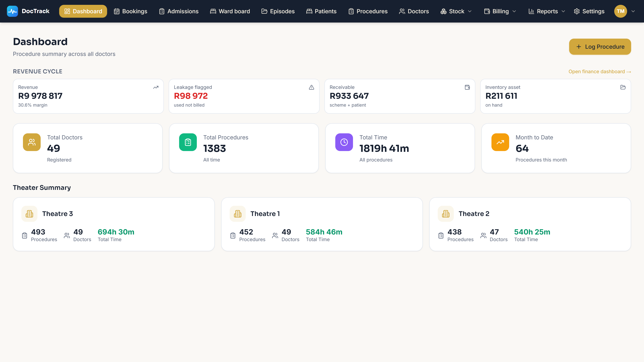644x362 pixels.
Task: Click the Total Time clock icon
Action: pos(344,142)
